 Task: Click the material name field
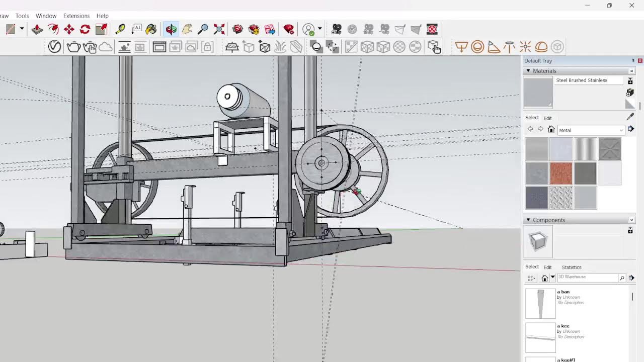(x=589, y=80)
